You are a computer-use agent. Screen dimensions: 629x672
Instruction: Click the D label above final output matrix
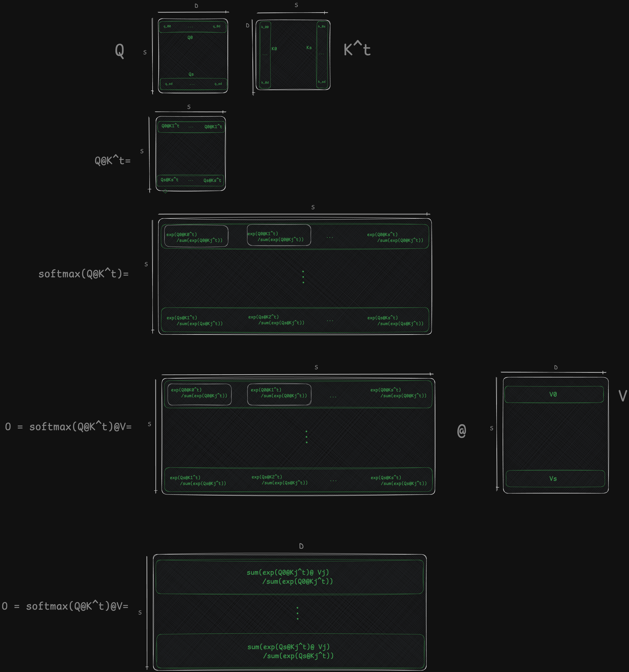(301, 546)
